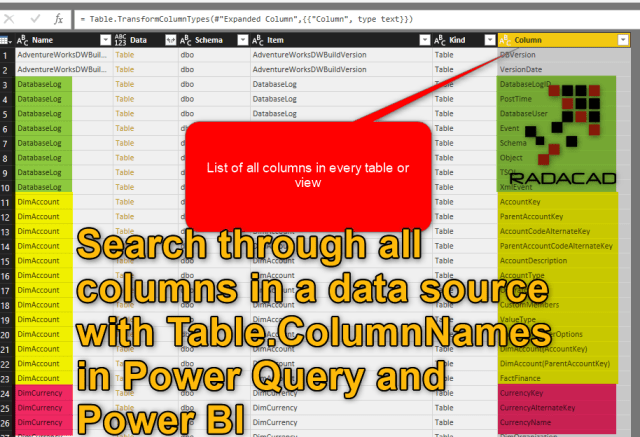Click the CurrencyKey cell in row 24

point(563,393)
